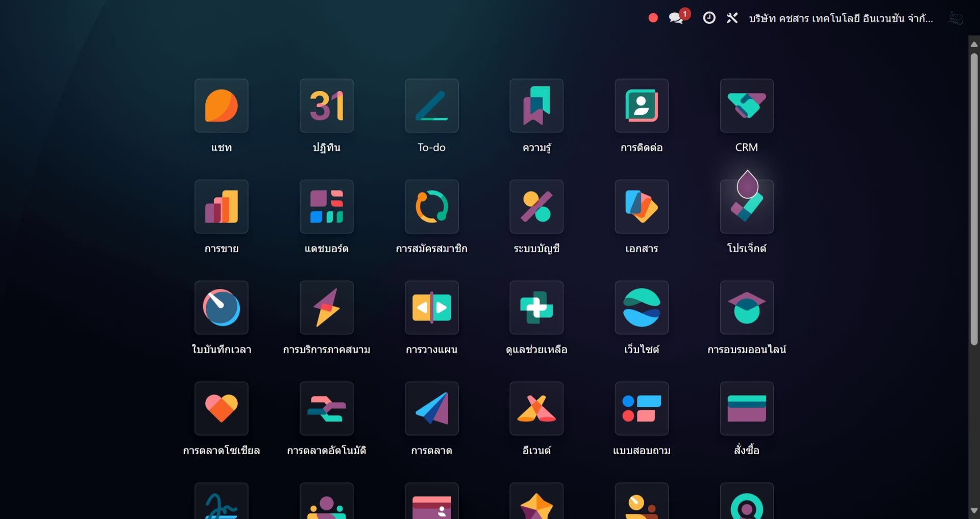Launch the เว็บไซต์ website app

click(641, 308)
